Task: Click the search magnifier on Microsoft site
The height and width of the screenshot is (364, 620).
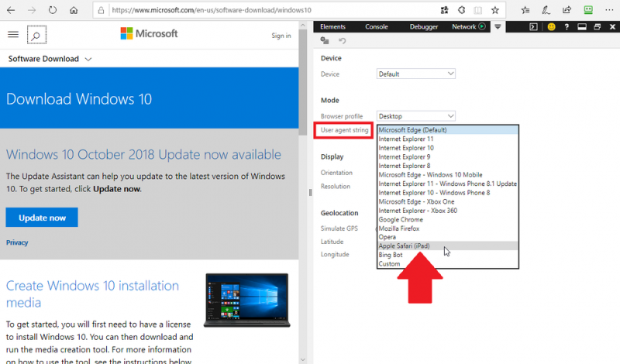Action: pyautogui.click(x=36, y=35)
